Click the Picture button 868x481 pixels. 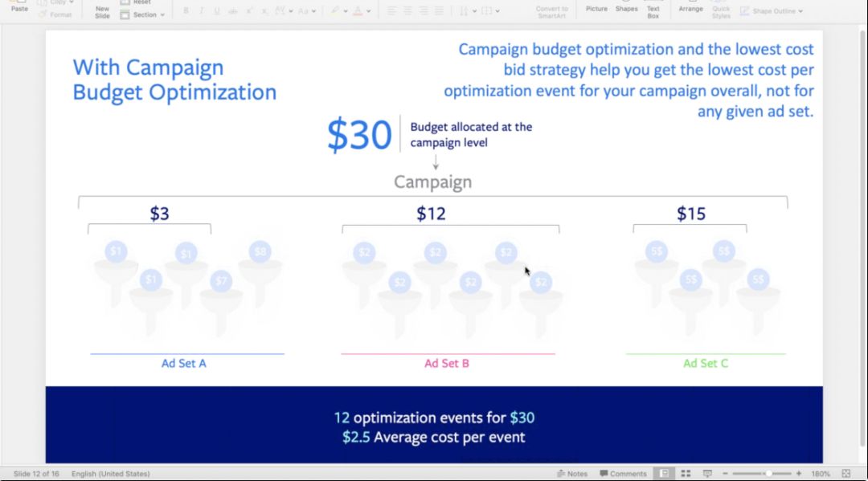596,8
